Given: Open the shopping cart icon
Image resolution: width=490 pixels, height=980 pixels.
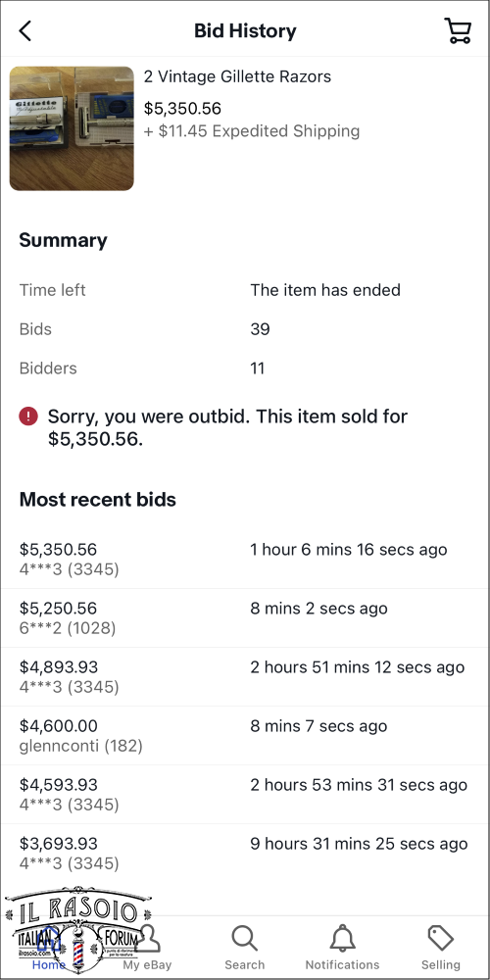Looking at the screenshot, I should coord(458,30).
